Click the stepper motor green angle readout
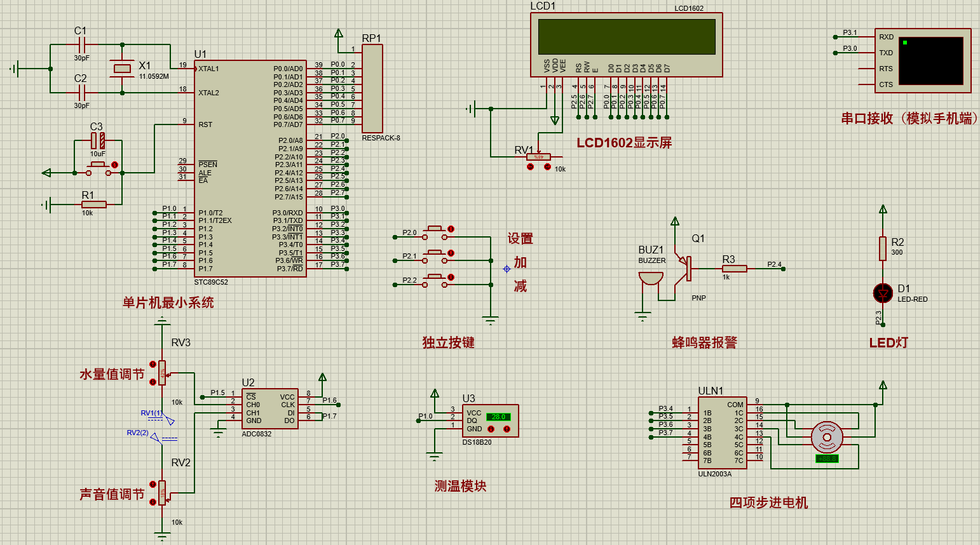Viewport: 980px width, 545px height. pos(827,458)
